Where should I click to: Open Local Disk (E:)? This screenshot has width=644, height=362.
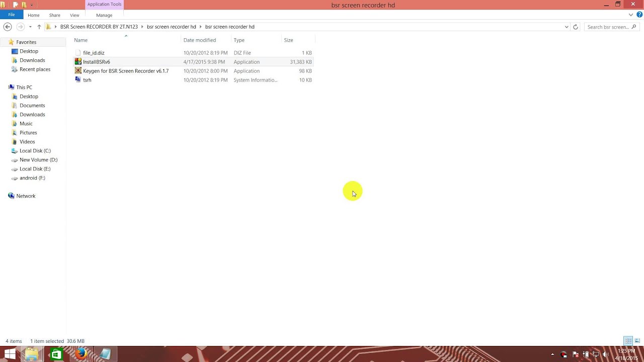35,169
